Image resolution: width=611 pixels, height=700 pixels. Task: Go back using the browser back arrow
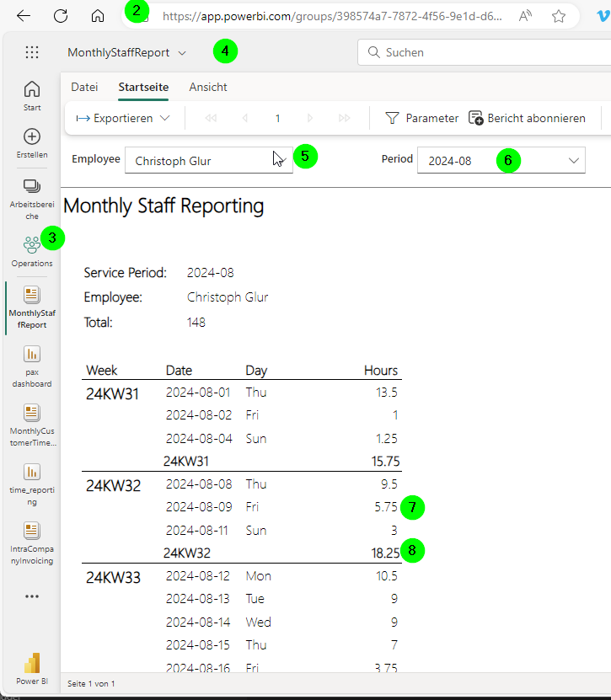pos(24,16)
